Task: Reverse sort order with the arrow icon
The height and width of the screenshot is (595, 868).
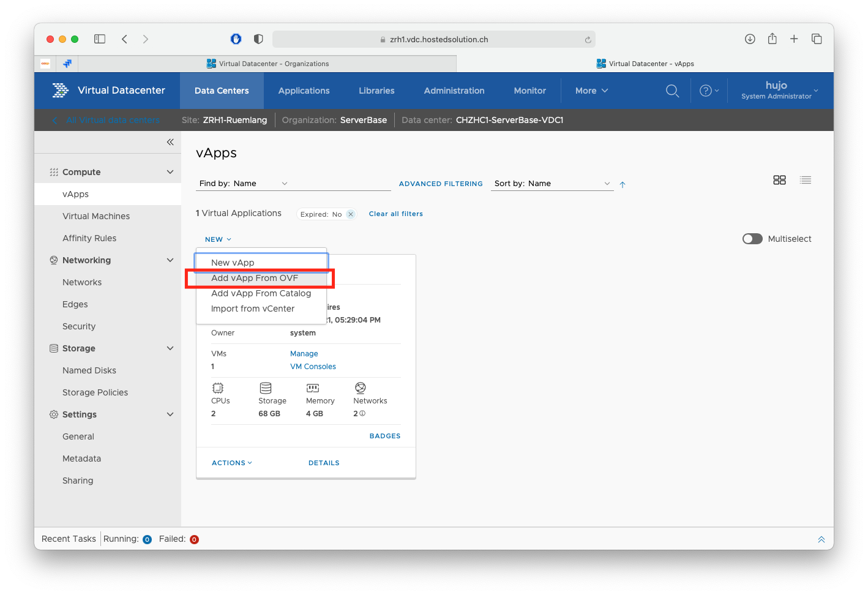Action: tap(623, 184)
